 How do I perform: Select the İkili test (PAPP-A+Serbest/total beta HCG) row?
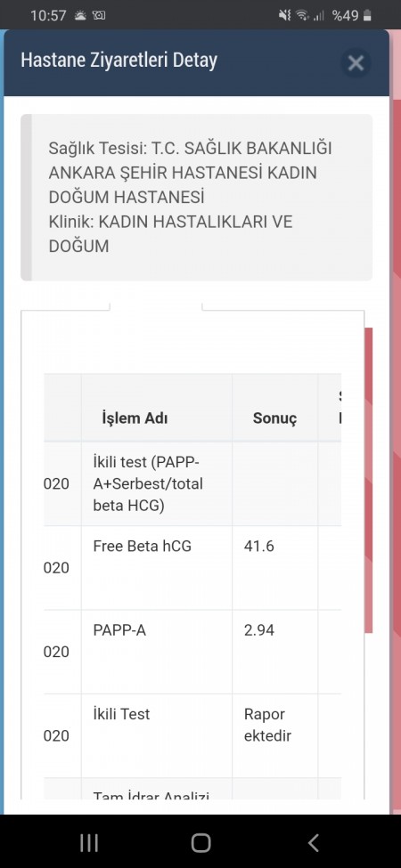tap(192, 483)
